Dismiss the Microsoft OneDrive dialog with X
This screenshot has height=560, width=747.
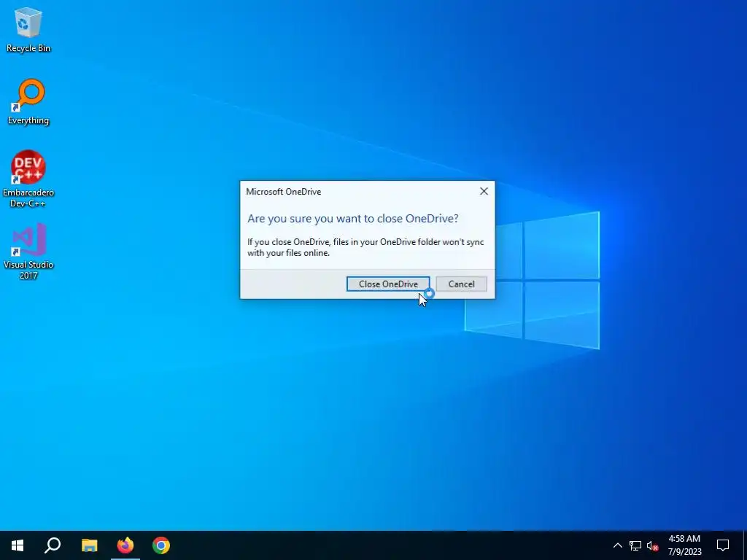[x=484, y=192]
